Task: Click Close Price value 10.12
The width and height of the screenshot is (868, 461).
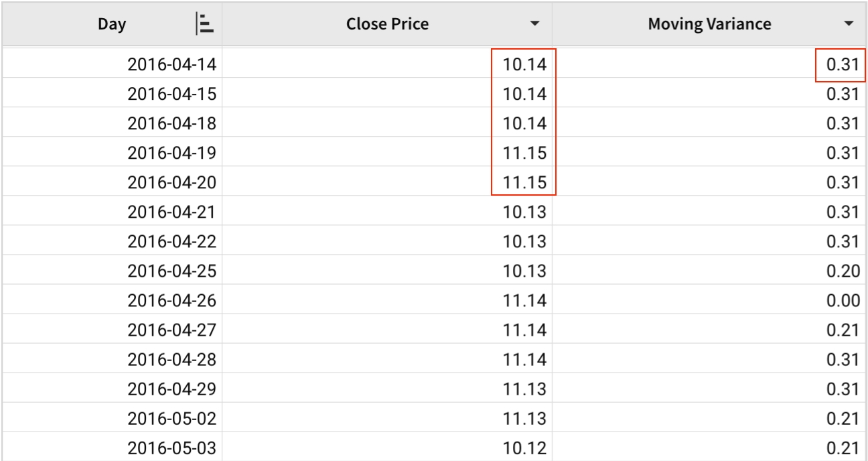Action: pyautogui.click(x=524, y=448)
